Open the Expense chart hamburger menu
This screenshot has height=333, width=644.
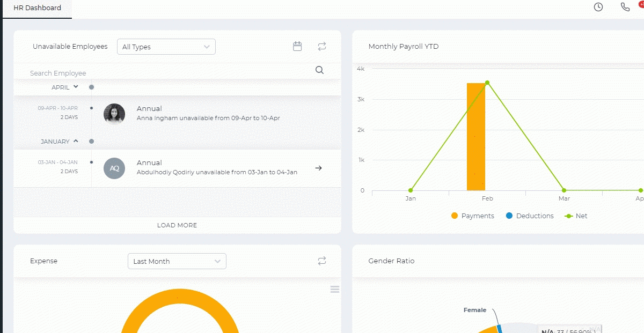coord(335,290)
